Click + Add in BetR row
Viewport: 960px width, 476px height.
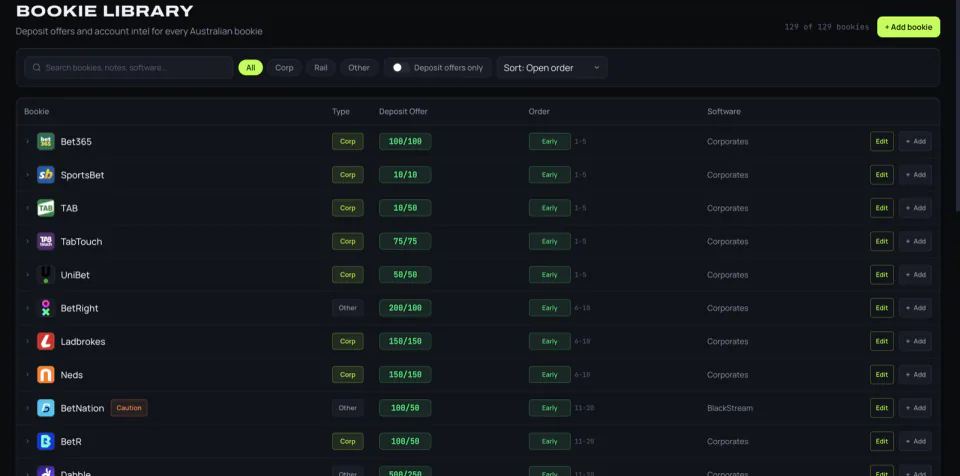coord(915,441)
